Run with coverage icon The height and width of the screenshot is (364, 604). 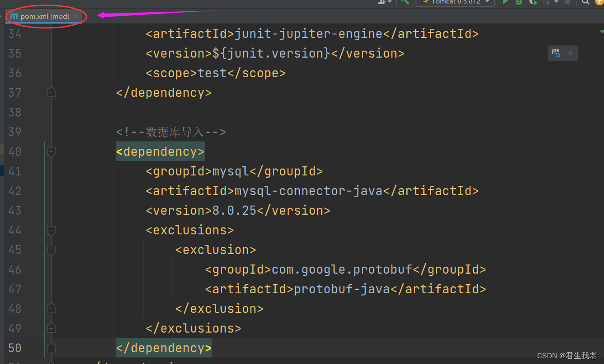(x=533, y=2)
